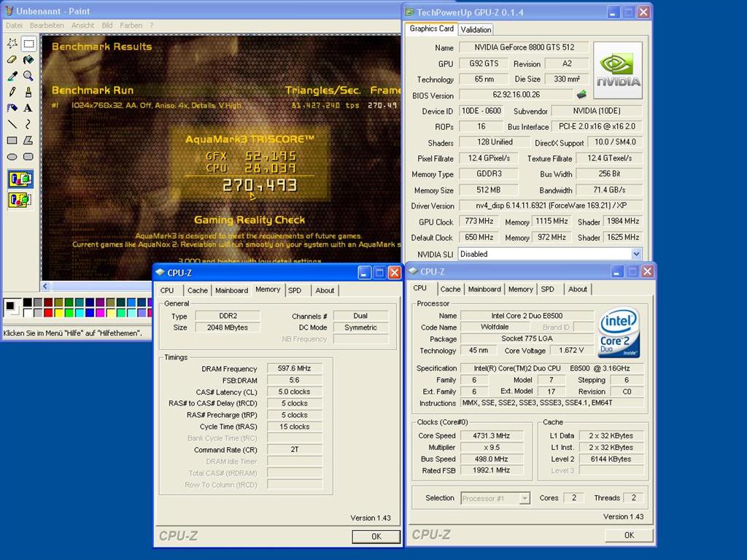The height and width of the screenshot is (560, 747).
Task: Select the Pick Color eyedropper tool
Action: click(x=12, y=76)
